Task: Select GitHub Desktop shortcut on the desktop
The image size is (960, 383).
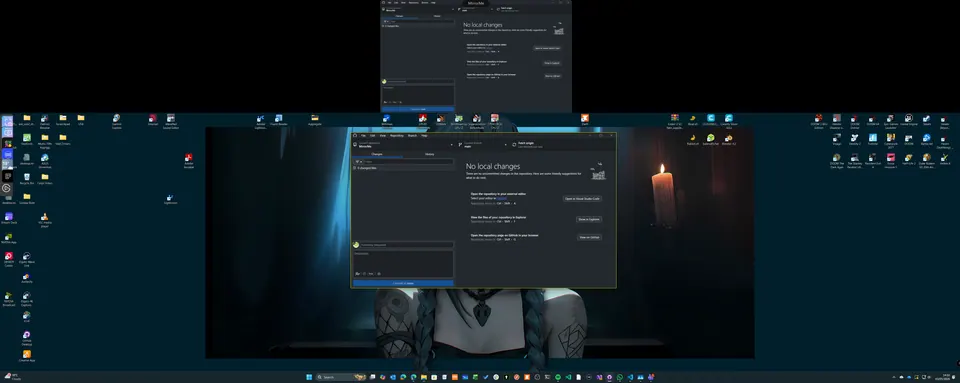Action: 26,338
